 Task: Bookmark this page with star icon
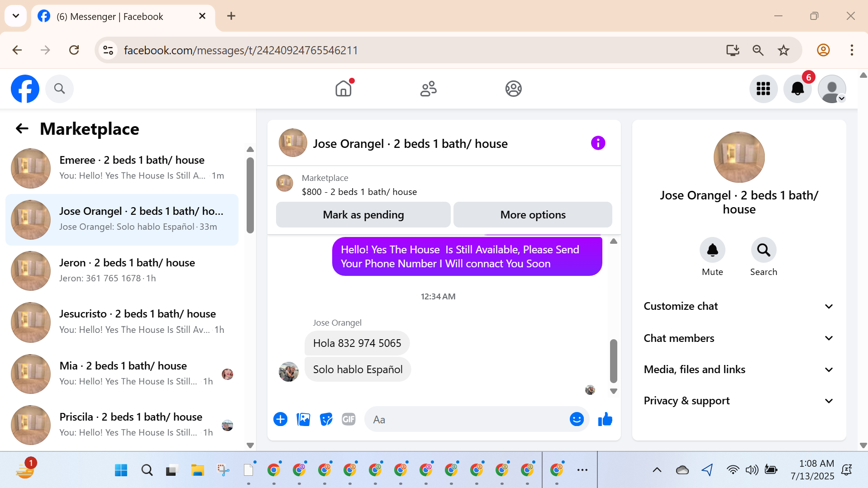pyautogui.click(x=783, y=50)
